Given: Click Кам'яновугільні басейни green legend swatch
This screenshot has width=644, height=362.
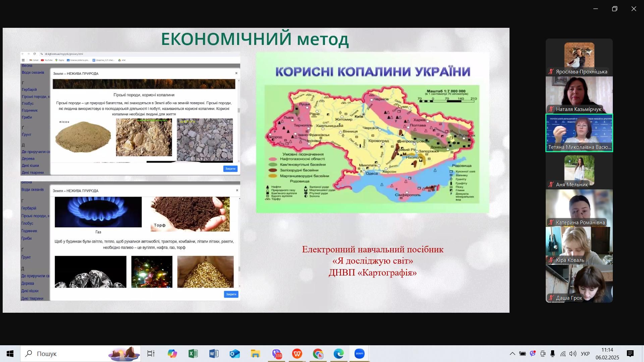Looking at the screenshot, I should point(273,165).
